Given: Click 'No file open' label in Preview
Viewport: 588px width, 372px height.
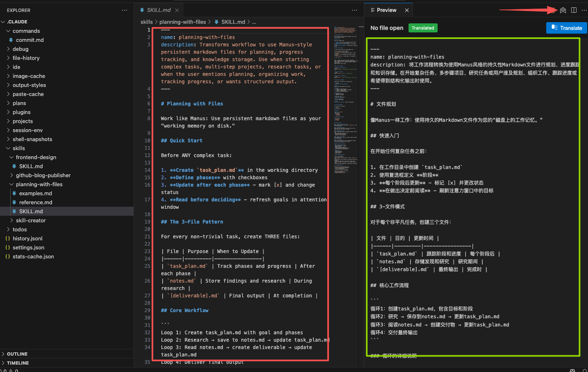Looking at the screenshot, I should (x=387, y=28).
